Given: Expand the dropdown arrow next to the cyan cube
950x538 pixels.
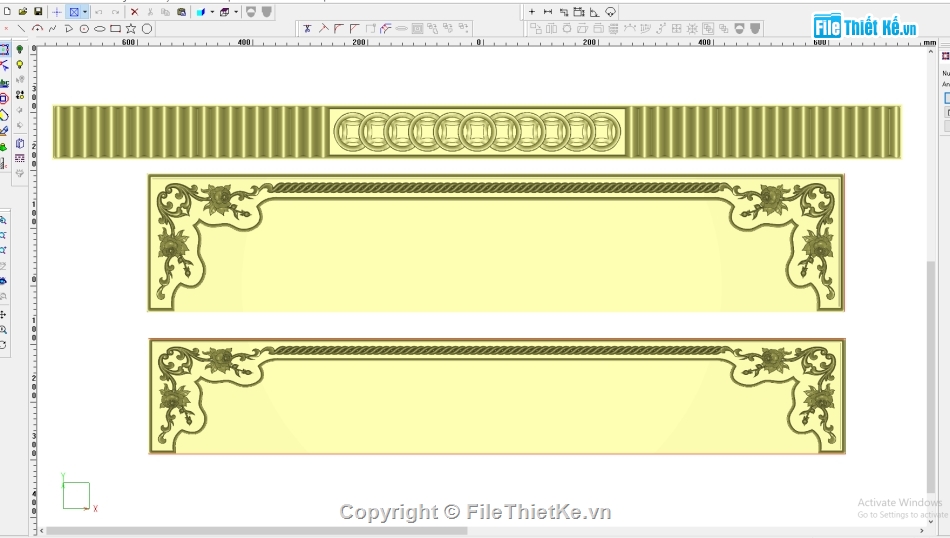Looking at the screenshot, I should [x=212, y=12].
